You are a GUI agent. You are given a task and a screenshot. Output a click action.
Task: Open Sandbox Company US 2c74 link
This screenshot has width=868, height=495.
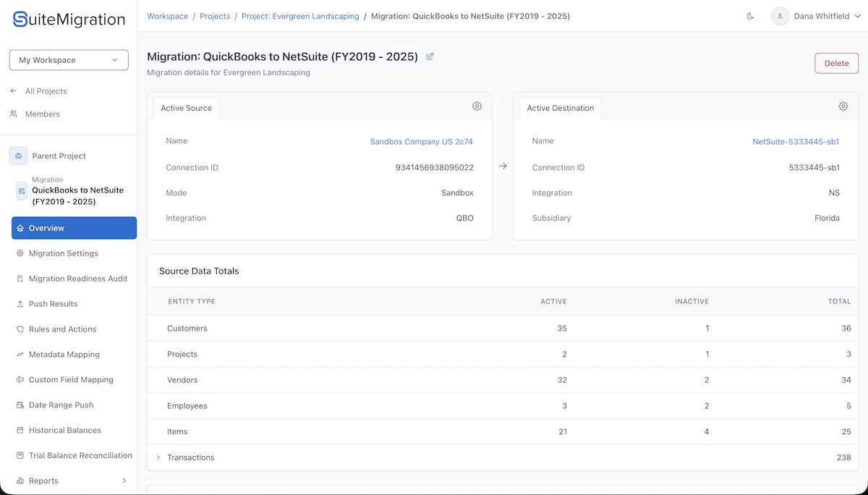pos(422,142)
